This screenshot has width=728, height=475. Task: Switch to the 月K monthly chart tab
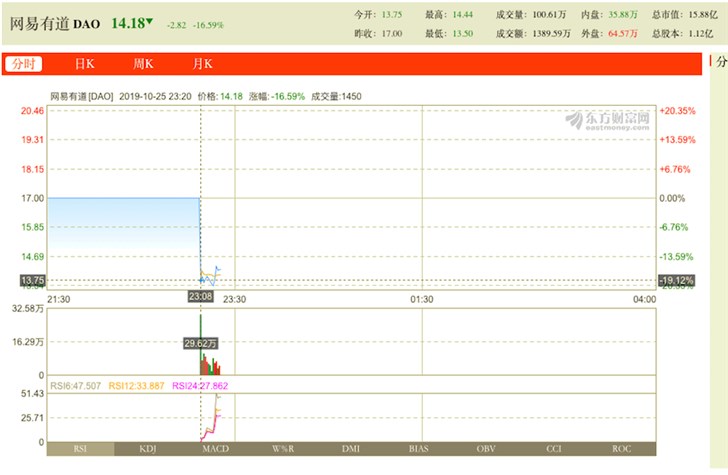coord(202,64)
